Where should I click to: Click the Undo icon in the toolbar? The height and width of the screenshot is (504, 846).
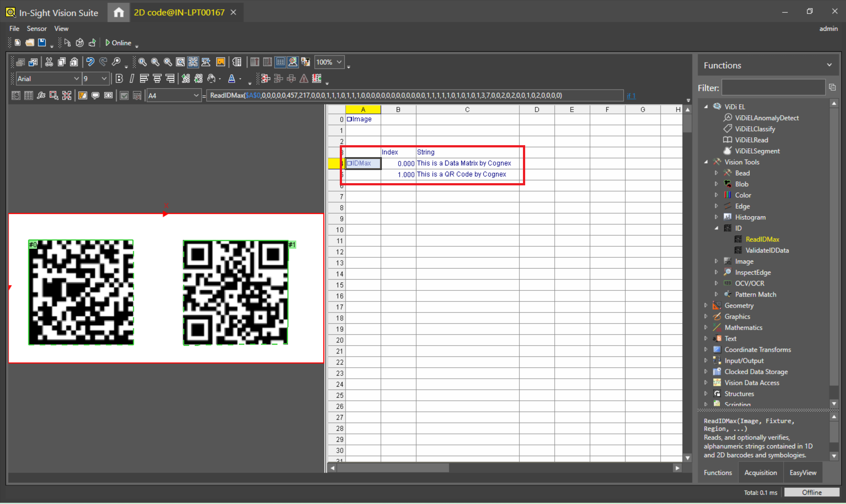(90, 62)
